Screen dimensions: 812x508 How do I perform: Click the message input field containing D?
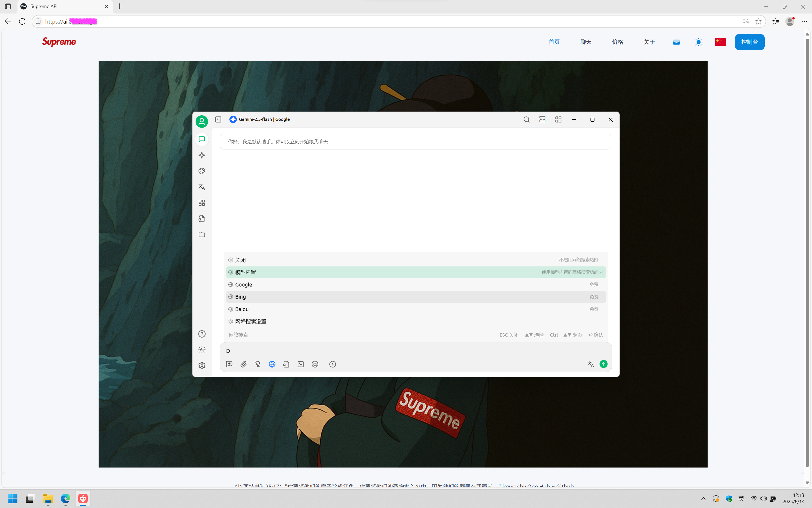click(x=416, y=351)
